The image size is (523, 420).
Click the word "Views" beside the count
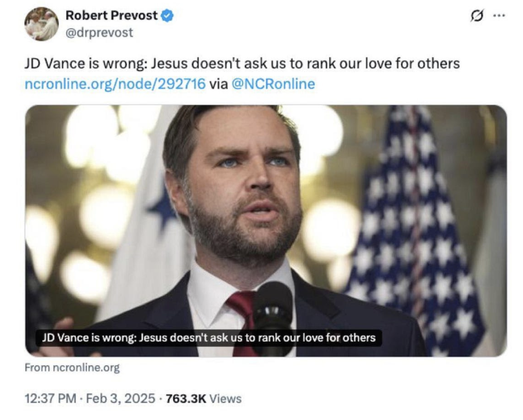[226, 399]
